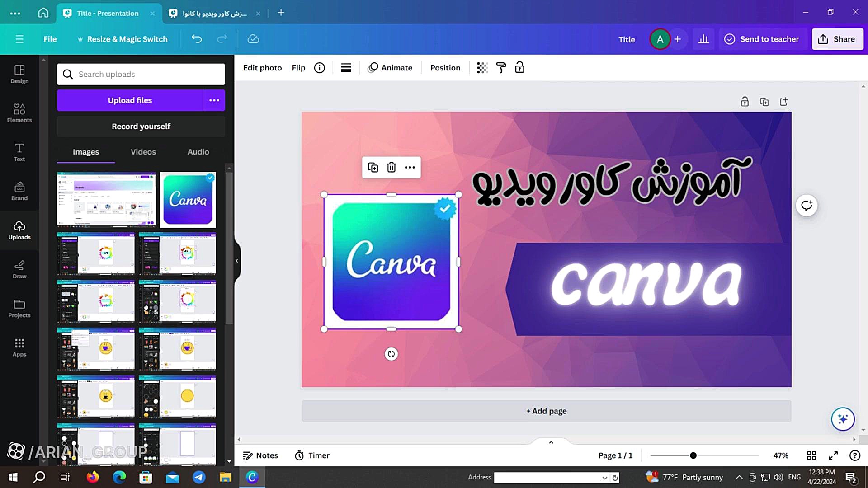Viewport: 868px width, 488px height.
Task: Click the rotate handle below the image
Action: 392,354
